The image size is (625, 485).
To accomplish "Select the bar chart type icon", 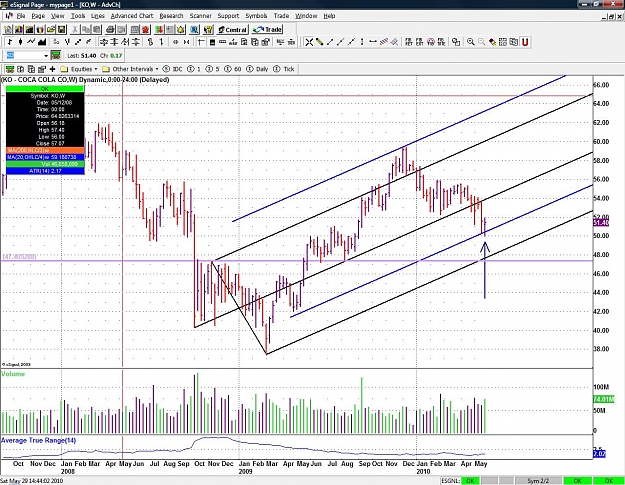I will pyautogui.click(x=10, y=42).
